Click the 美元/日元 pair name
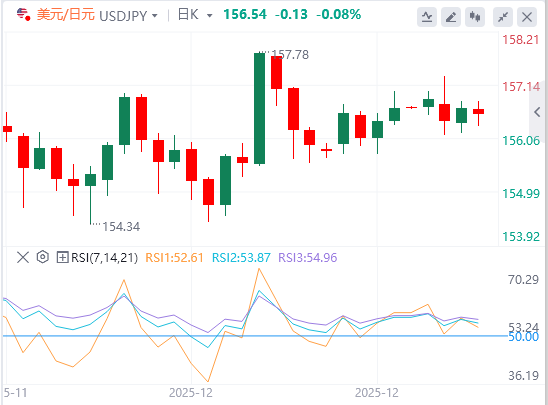 65,15
